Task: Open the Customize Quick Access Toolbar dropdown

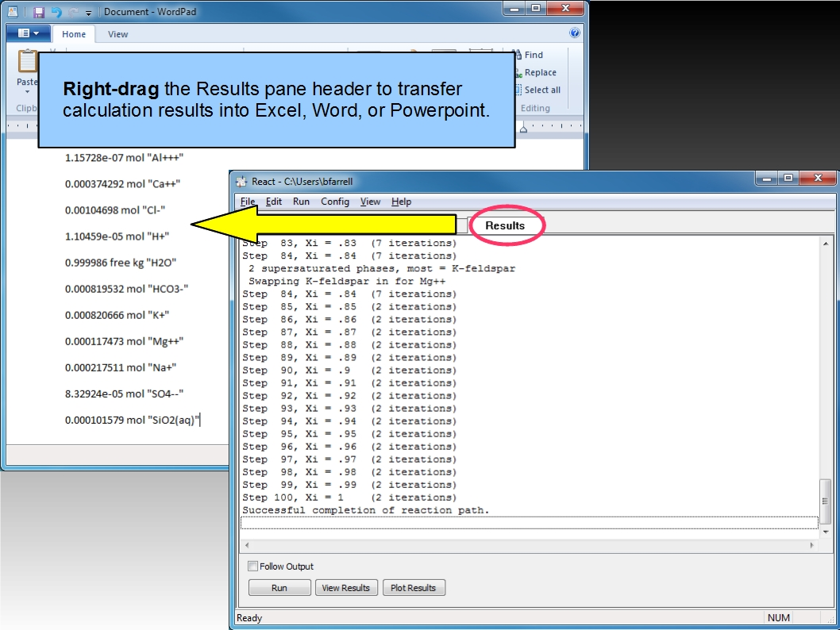Action: coord(88,13)
